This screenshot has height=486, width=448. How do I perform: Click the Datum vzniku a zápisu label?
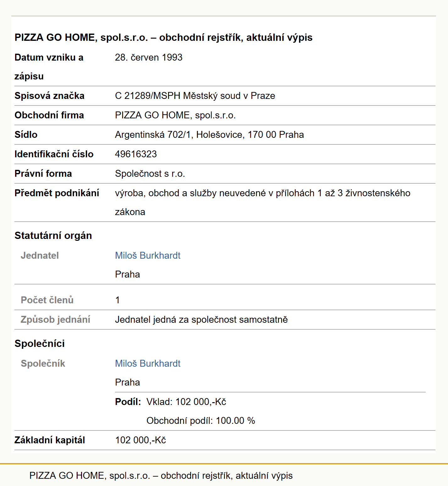[49, 67]
